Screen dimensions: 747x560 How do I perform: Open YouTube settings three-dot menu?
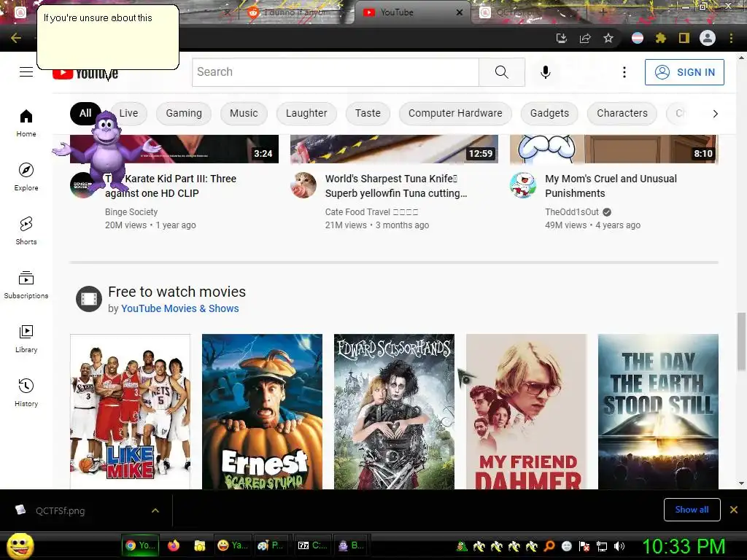tap(624, 72)
